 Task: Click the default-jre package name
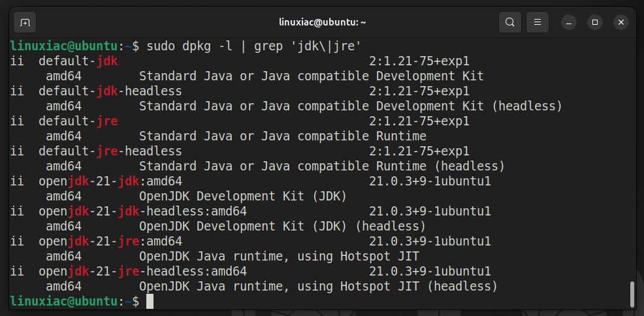[78, 121]
